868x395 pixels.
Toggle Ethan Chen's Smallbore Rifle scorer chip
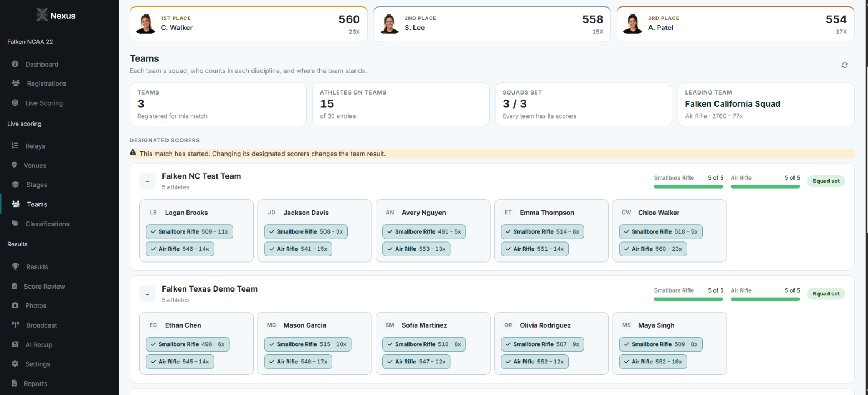188,344
